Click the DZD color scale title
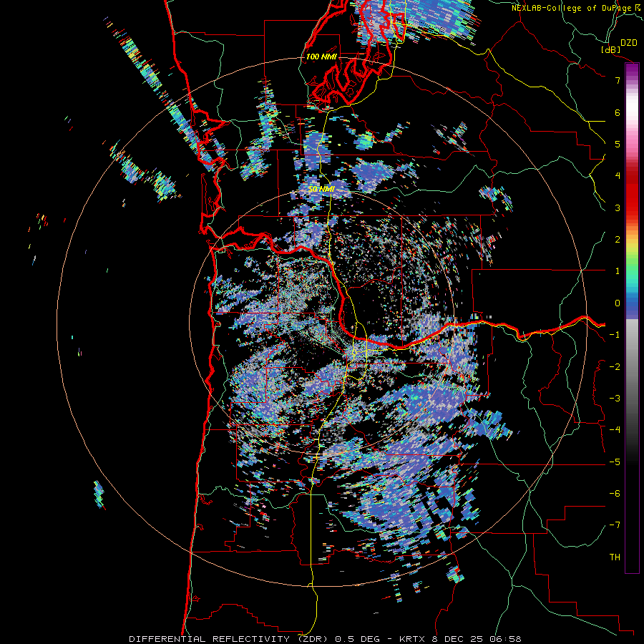Image resolution: width=644 pixels, height=644 pixels. click(629, 43)
